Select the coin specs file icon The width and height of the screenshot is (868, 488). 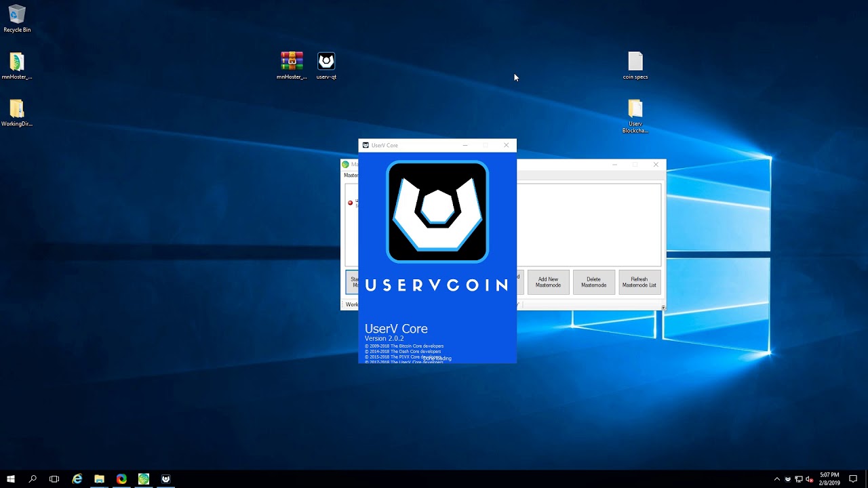point(635,66)
